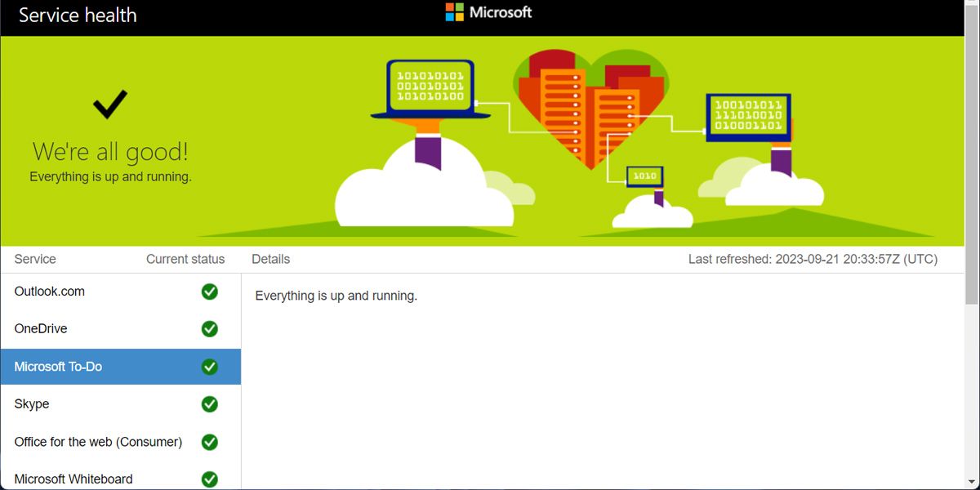The width and height of the screenshot is (980, 490).
Task: Click Microsoft Whiteboard's status indicator icon
Action: (209, 479)
